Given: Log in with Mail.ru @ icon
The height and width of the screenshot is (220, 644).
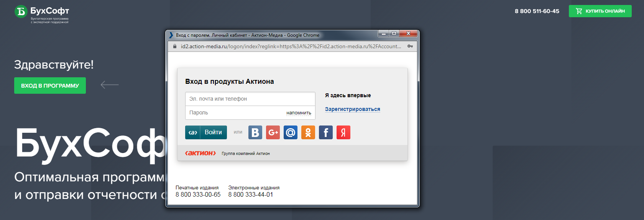Looking at the screenshot, I should coord(291,132).
